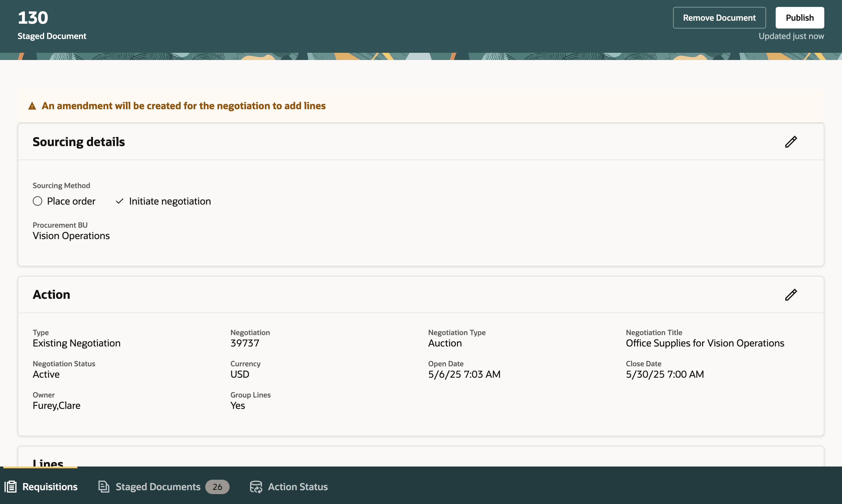This screenshot has width=842, height=504.
Task: Click the Place order label
Action: coord(71,201)
